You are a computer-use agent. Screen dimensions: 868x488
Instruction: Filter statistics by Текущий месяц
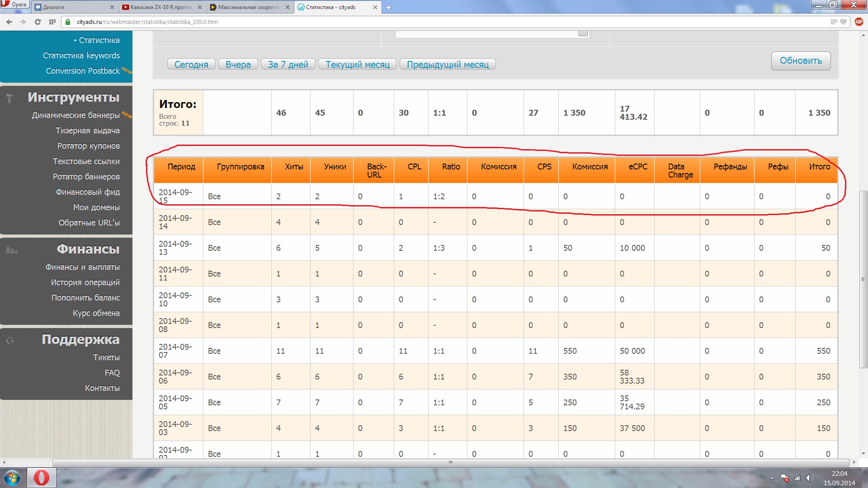click(358, 64)
